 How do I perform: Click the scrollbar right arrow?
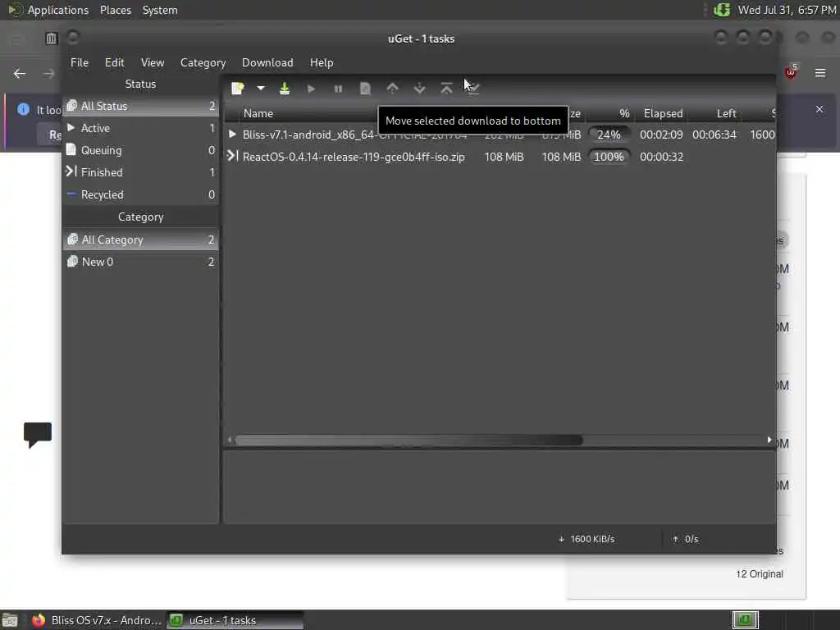769,440
